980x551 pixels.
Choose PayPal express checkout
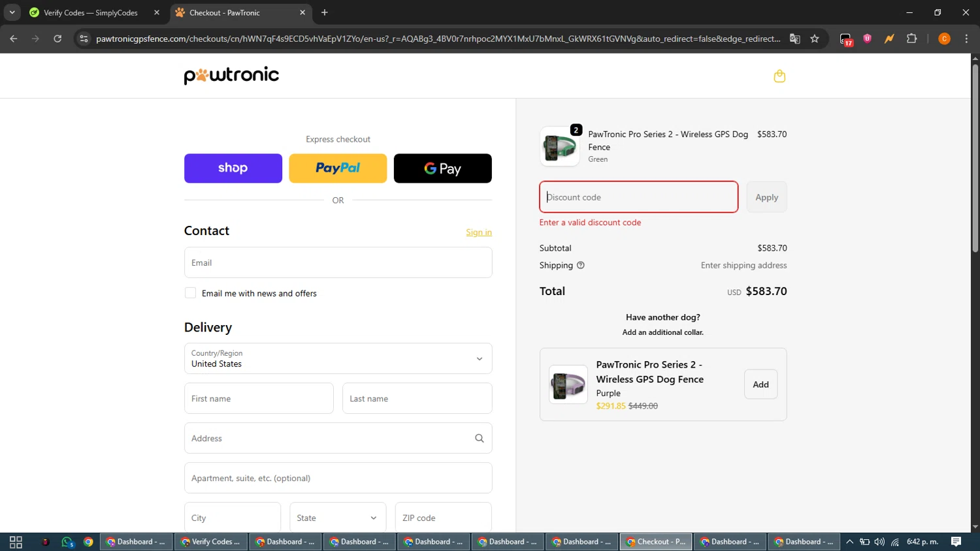click(338, 168)
